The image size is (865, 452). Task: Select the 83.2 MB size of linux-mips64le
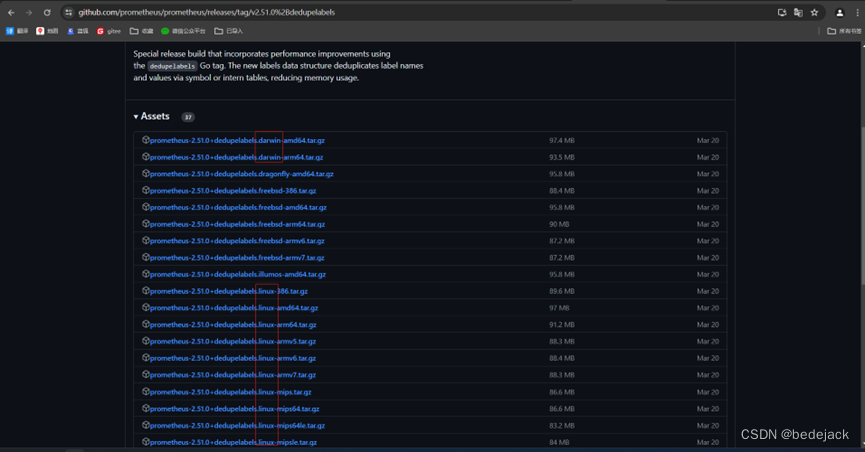point(562,426)
